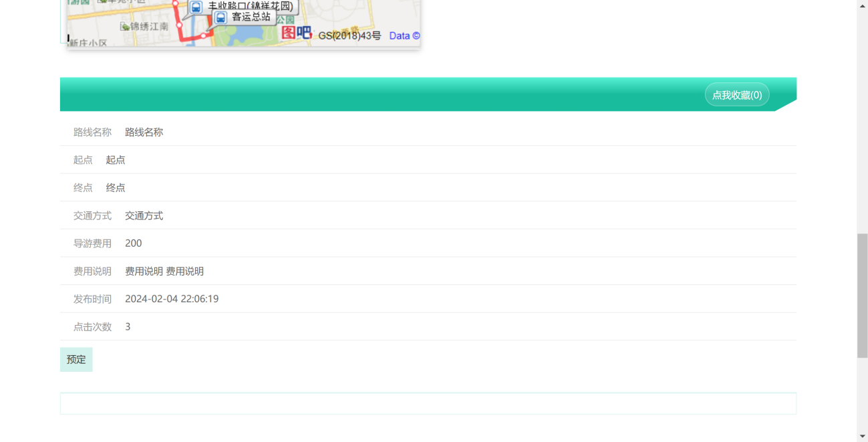This screenshot has height=442, width=868.
Task: Click the bus icon beside 客运总站
Action: point(221,17)
